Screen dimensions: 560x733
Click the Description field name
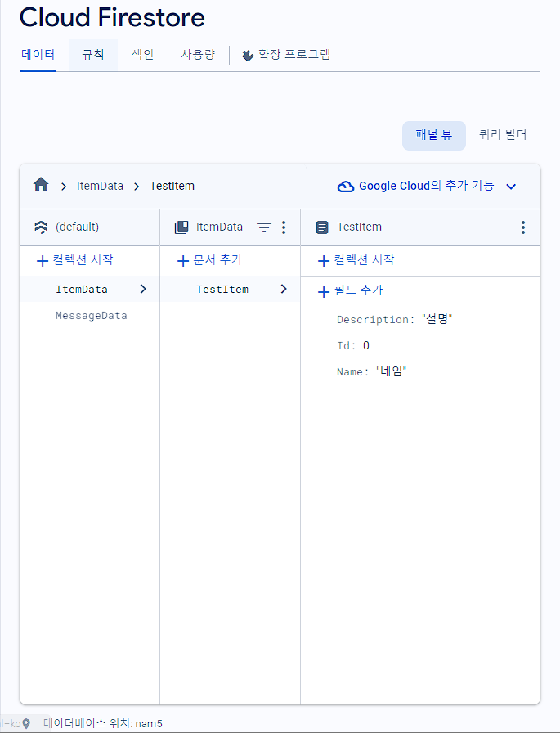375,320
